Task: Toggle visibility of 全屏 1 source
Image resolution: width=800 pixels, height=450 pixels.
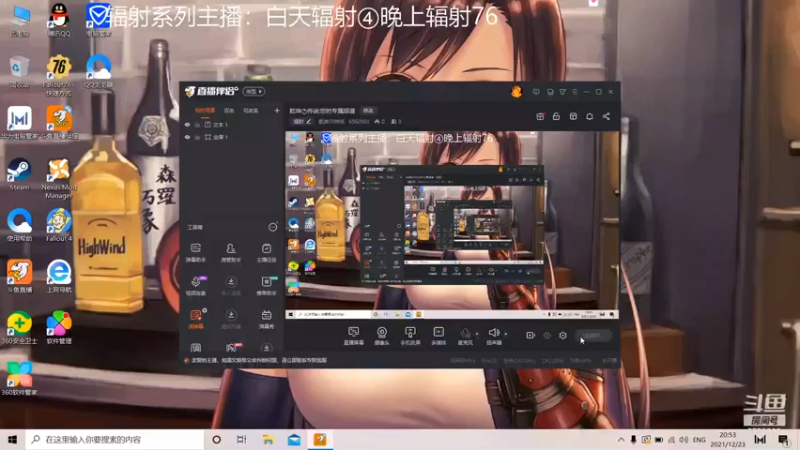Action: (187, 137)
